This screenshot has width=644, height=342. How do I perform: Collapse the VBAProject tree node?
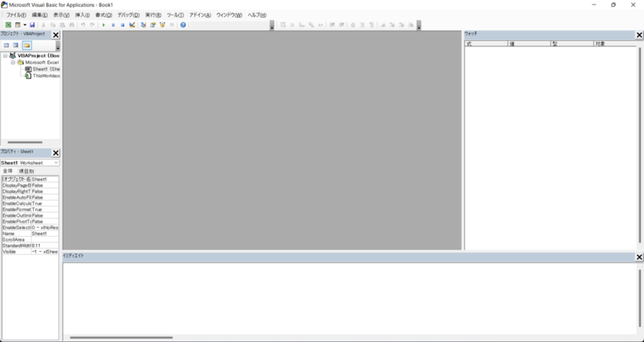tap(5, 55)
